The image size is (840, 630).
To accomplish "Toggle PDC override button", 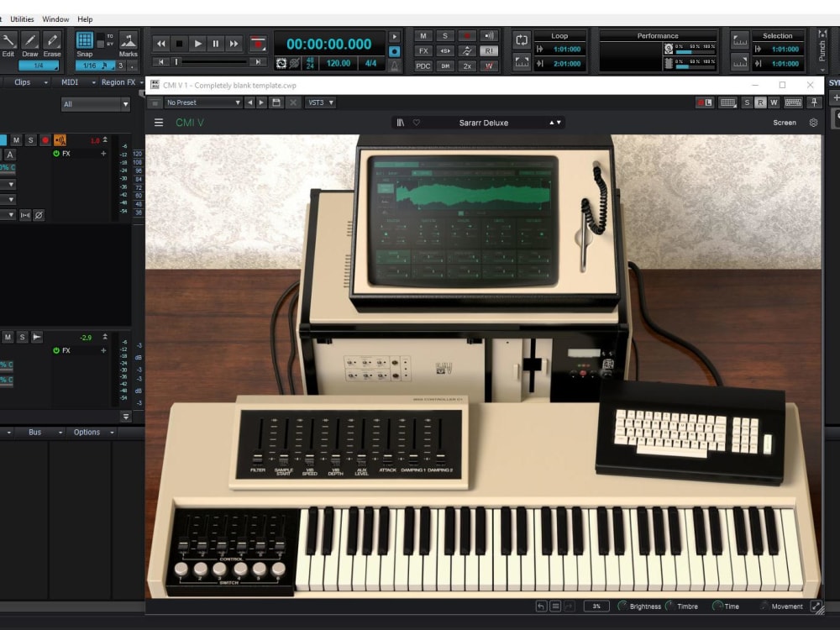I will pyautogui.click(x=423, y=66).
